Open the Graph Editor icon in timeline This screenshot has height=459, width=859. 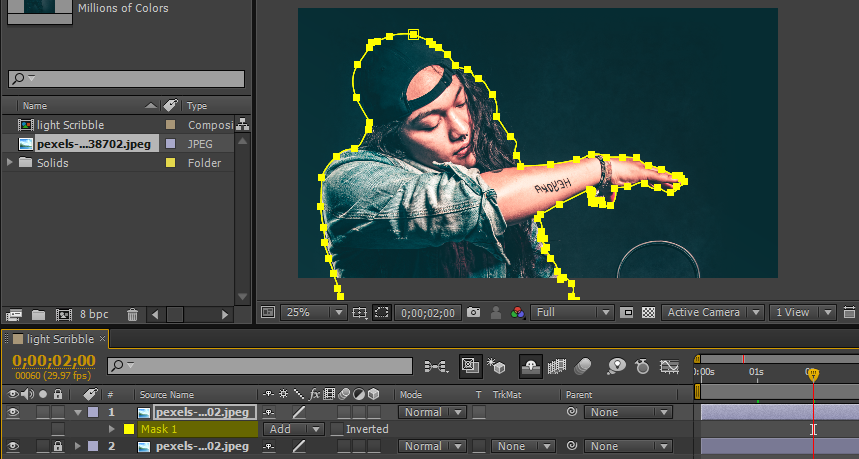coord(669,366)
